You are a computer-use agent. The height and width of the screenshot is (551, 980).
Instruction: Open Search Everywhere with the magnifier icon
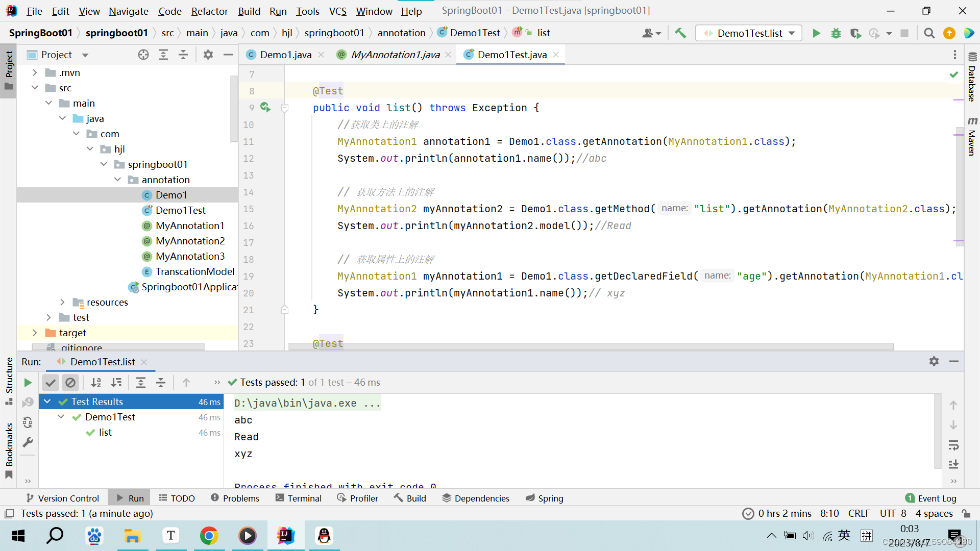pyautogui.click(x=929, y=33)
